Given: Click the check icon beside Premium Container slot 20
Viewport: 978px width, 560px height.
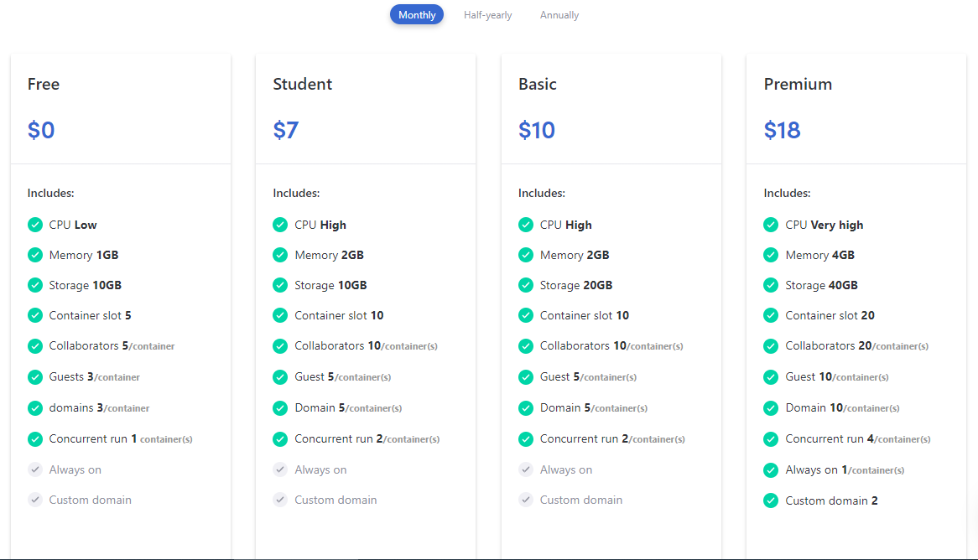Looking at the screenshot, I should coord(771,315).
